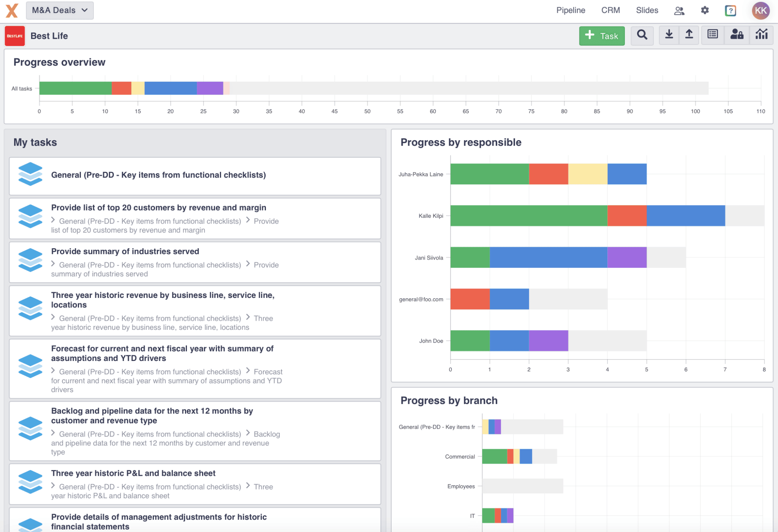Image resolution: width=778 pixels, height=532 pixels.
Task: Click the download arrow icon
Action: (x=669, y=35)
